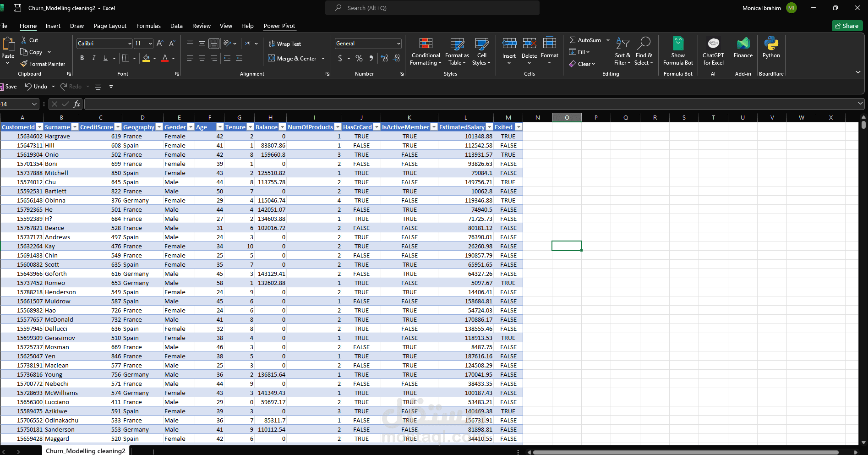Viewport: 868px width, 455px height.
Task: Open the Review tab
Action: pos(202,26)
